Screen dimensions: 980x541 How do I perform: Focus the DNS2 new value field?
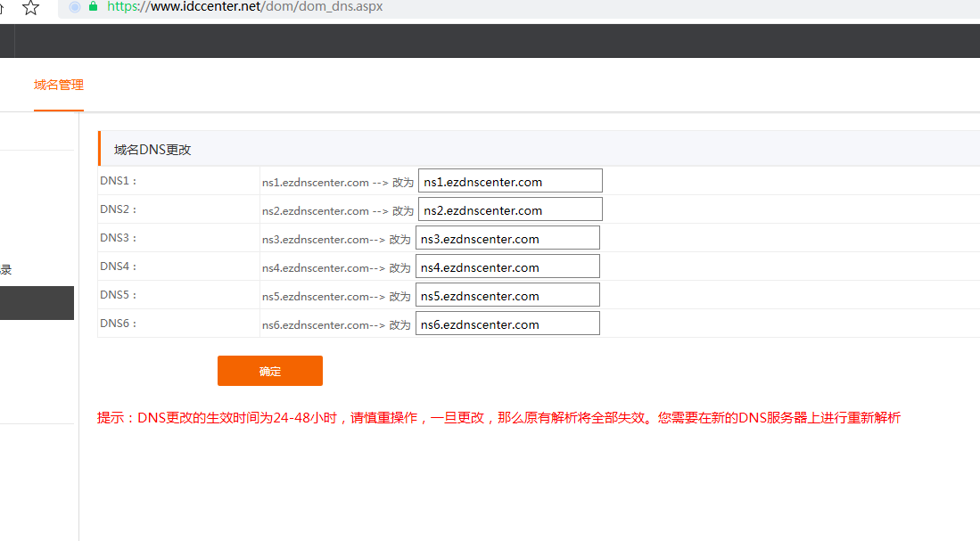pyautogui.click(x=510, y=209)
